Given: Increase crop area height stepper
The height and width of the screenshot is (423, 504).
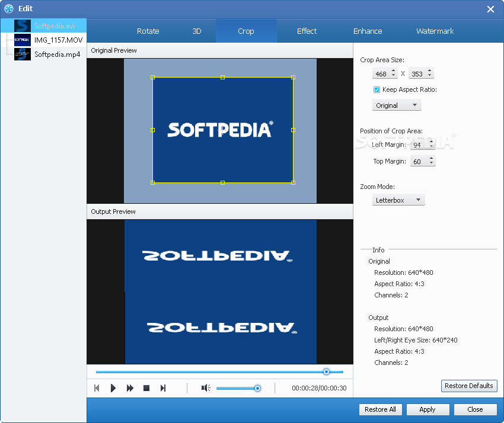Looking at the screenshot, I should coord(430,71).
